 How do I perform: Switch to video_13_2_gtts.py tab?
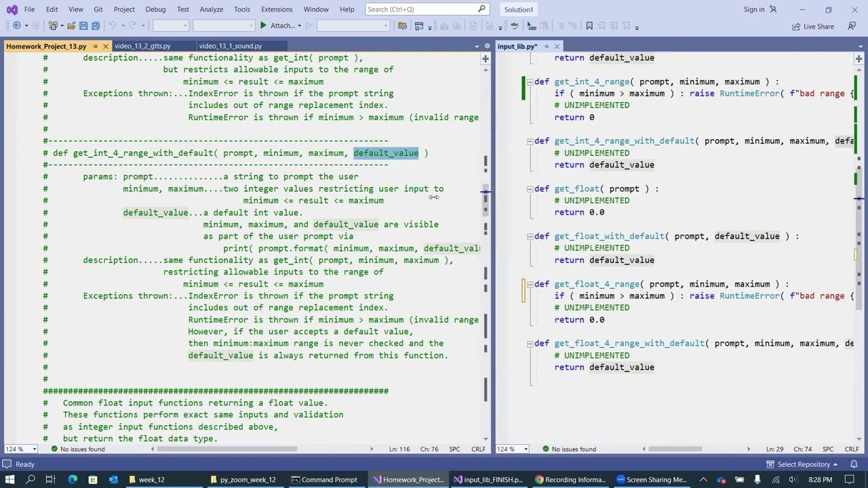click(142, 46)
